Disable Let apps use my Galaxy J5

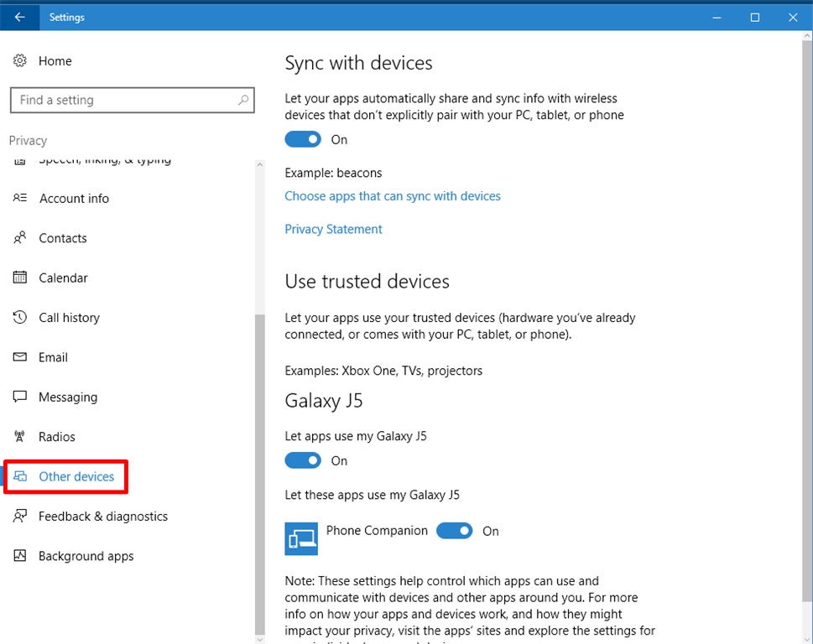303,460
